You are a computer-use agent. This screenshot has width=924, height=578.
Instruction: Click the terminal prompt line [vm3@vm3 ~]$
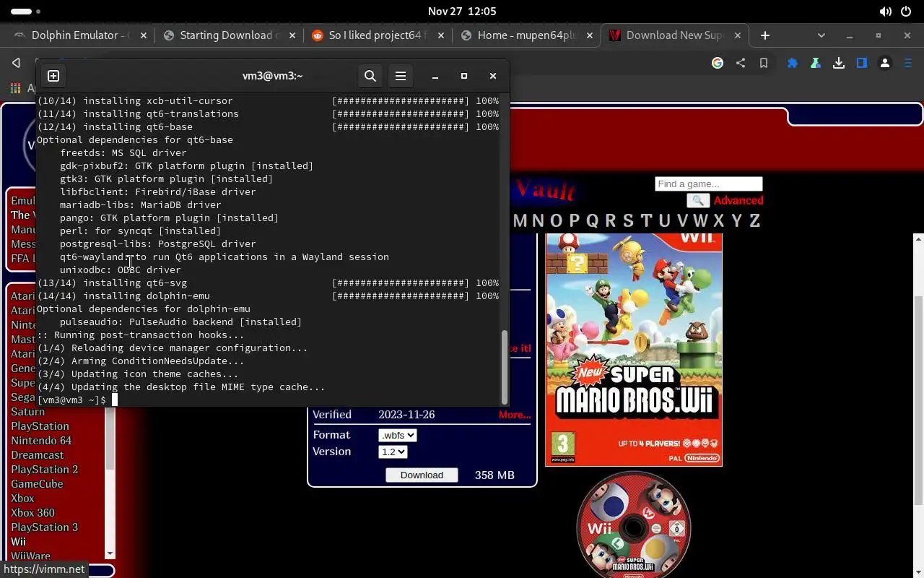click(x=71, y=400)
